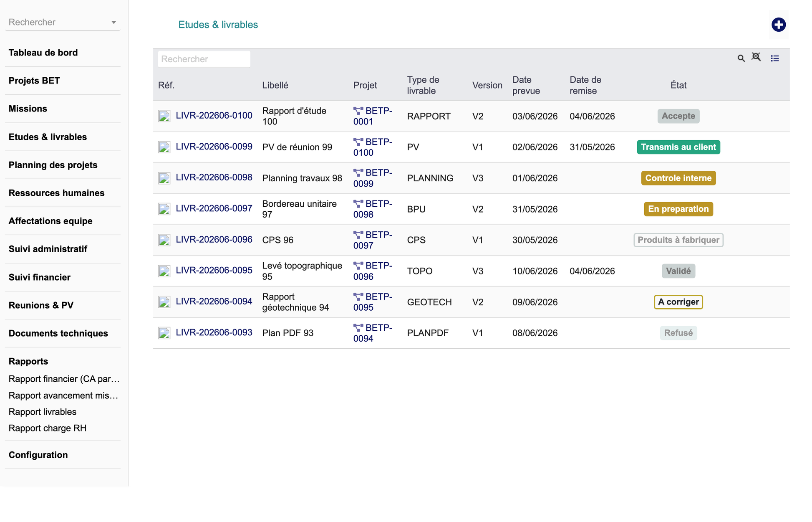Open deliverable LIVR-202606-0099
Screen dimensions: 812x522
[x=214, y=147]
